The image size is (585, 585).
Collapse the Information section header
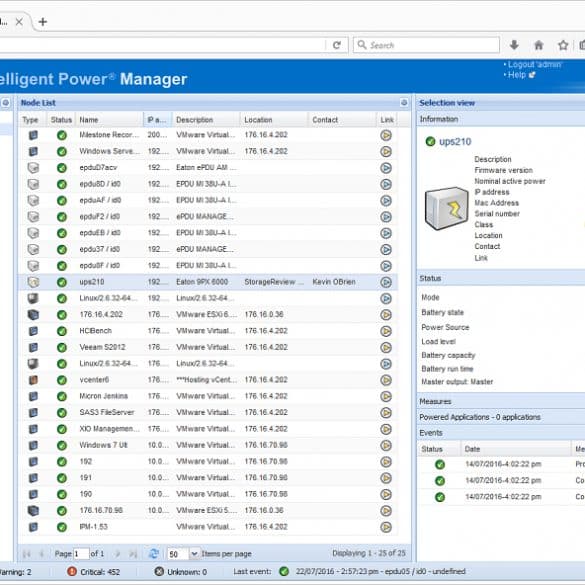tap(501, 119)
